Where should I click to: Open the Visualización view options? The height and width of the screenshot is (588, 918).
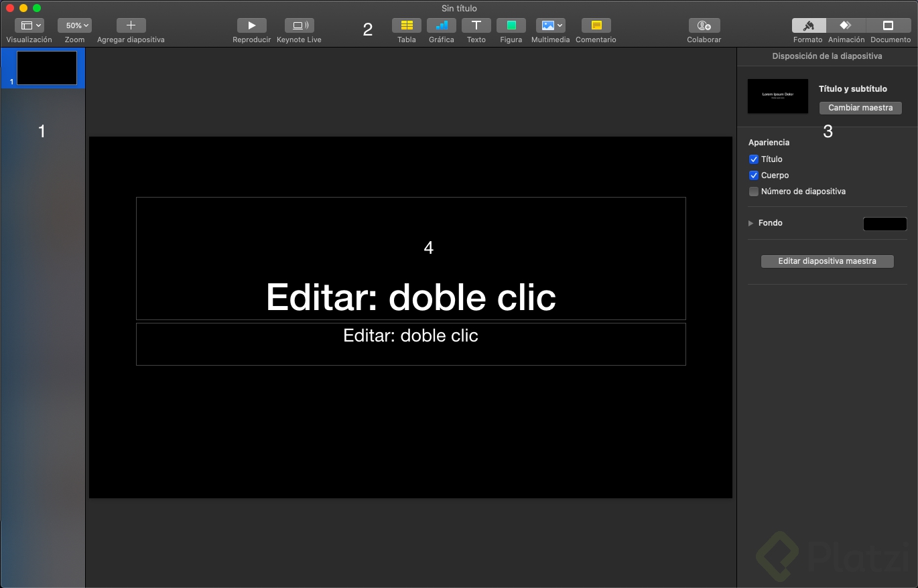tap(29, 25)
